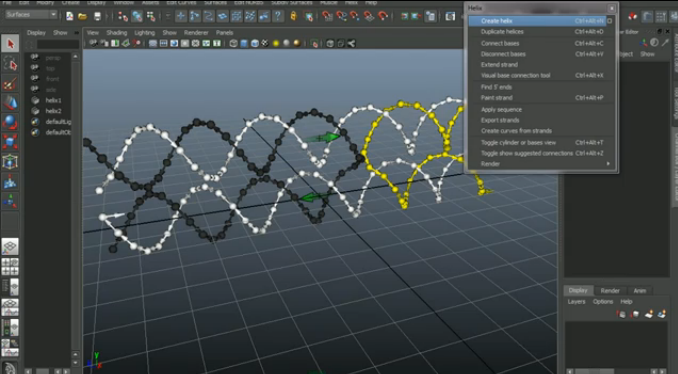Switch to Display tab in layer editor
This screenshot has height=374, width=678.
coord(578,291)
